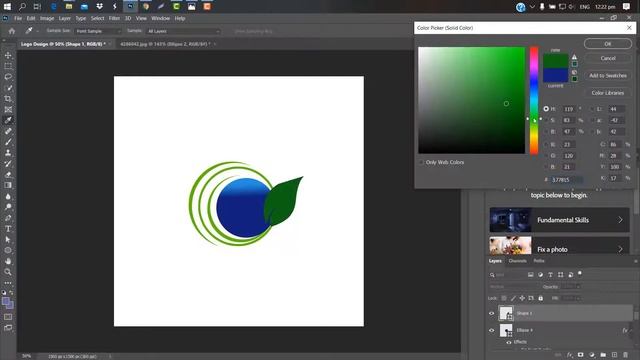The height and width of the screenshot is (360, 640).
Task: Click the current blue color swatch
Action: point(555,75)
